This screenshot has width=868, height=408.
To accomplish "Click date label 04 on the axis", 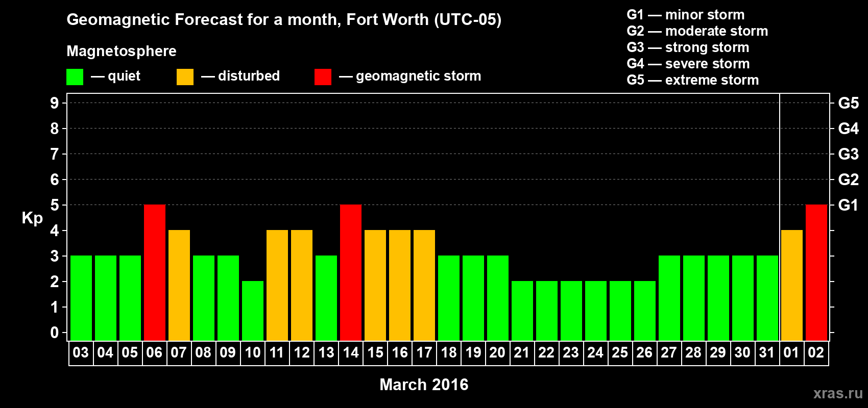I will pyautogui.click(x=105, y=353).
